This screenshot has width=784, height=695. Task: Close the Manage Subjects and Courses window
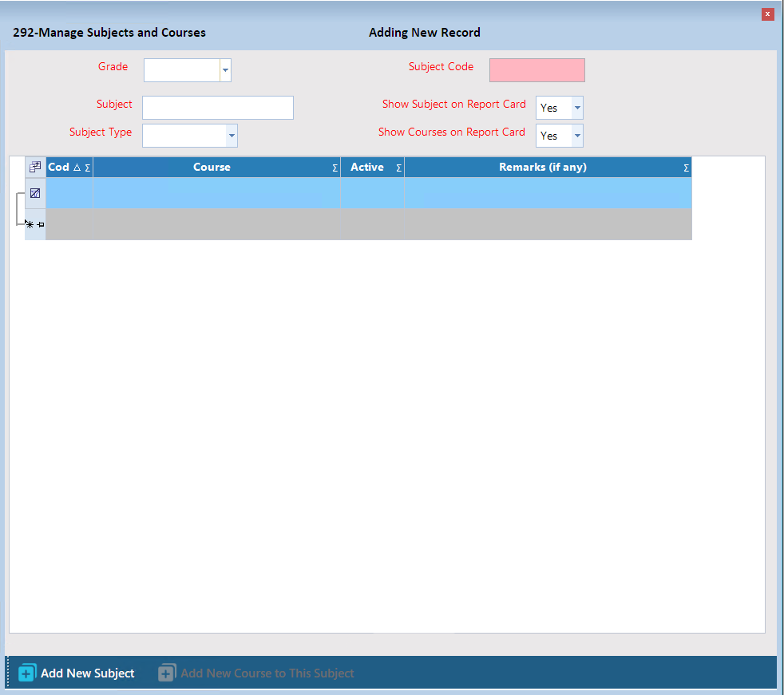pos(767,14)
